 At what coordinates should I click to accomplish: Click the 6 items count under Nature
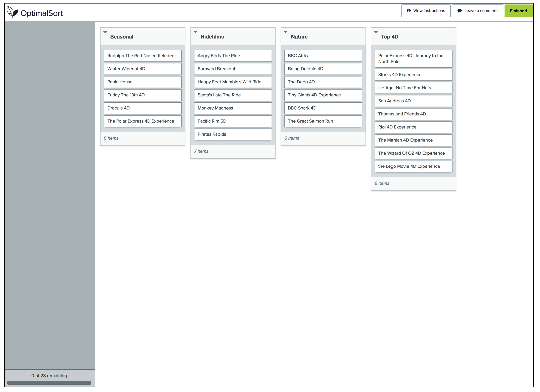point(291,138)
